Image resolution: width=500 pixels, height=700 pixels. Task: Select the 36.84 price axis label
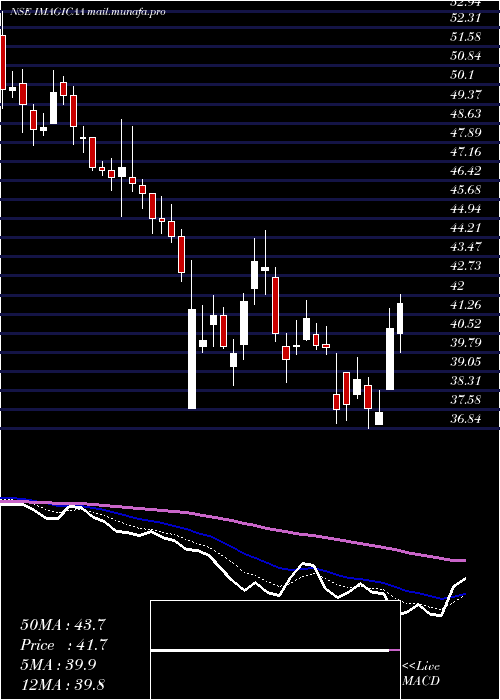pos(465,419)
